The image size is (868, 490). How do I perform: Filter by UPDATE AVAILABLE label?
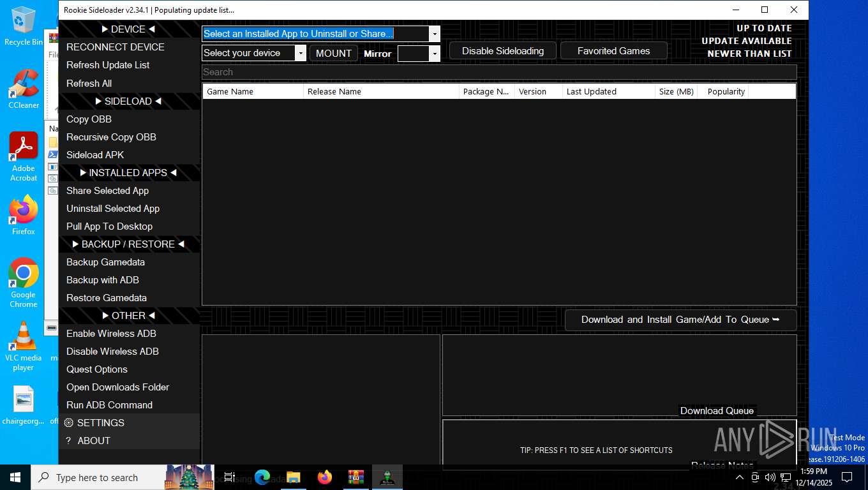tap(747, 41)
